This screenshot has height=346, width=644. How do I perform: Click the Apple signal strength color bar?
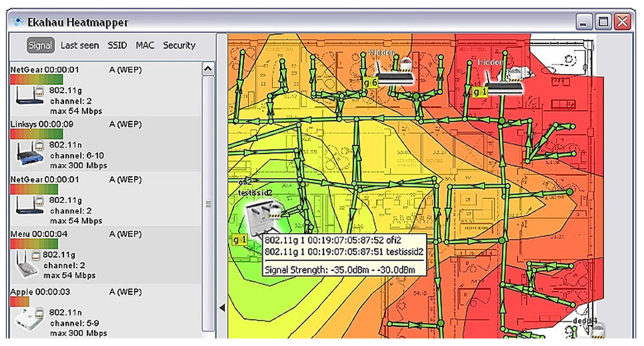tap(20, 302)
